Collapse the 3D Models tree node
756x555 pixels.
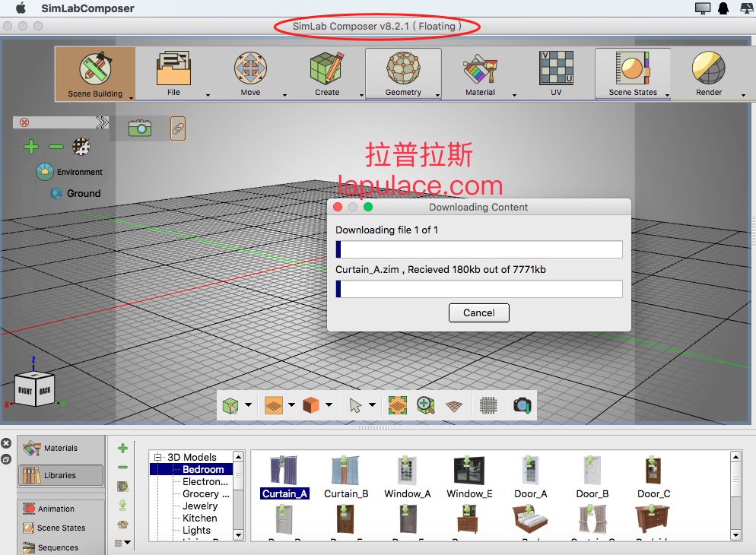pyautogui.click(x=157, y=457)
